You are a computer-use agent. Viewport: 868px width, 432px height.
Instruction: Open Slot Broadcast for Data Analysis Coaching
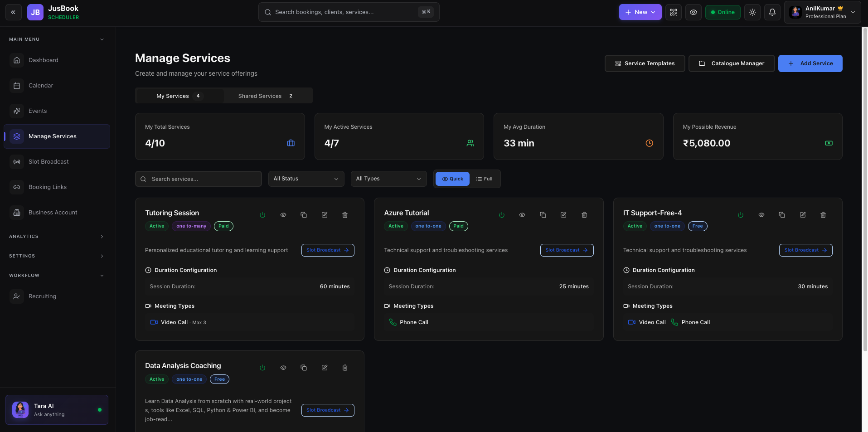(x=327, y=410)
